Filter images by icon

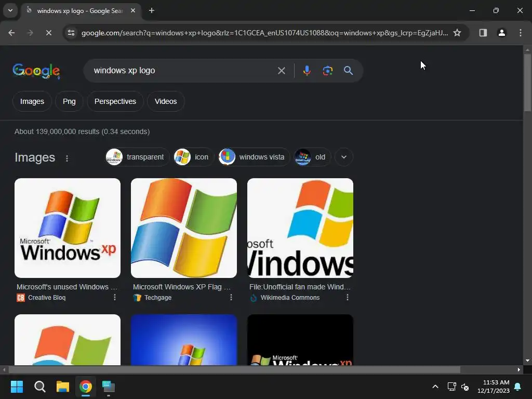(x=193, y=157)
